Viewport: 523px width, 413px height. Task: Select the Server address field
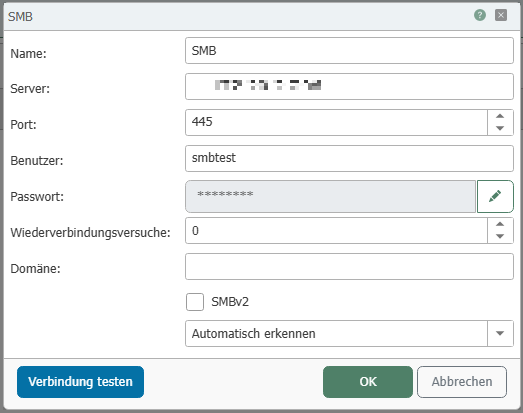(x=349, y=86)
